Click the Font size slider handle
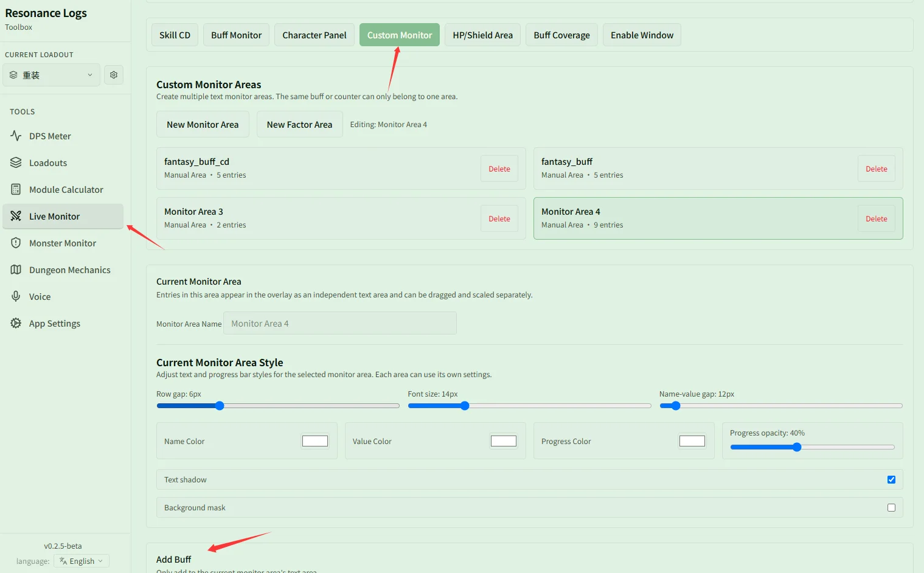 tap(465, 406)
